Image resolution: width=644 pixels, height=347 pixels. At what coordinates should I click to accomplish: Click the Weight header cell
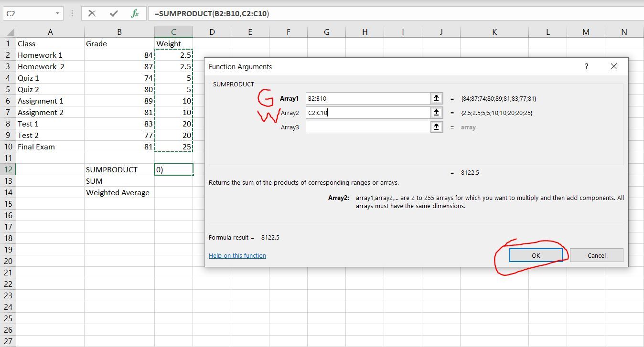(173, 43)
